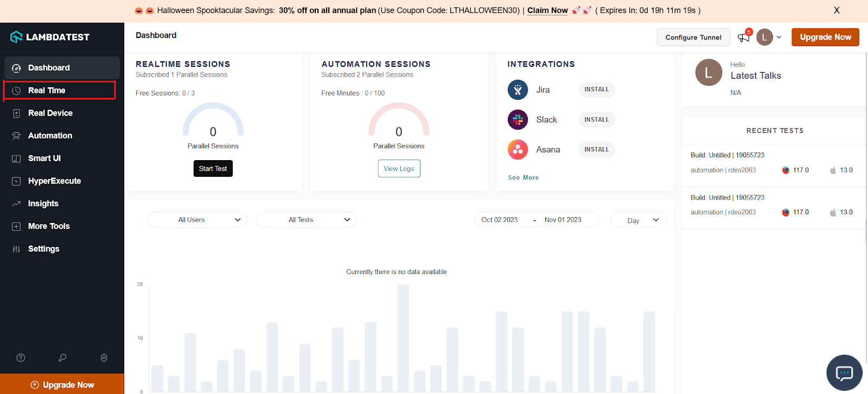Screen dimensions: 868x394
Task: Click the help question mark icon in sidebar
Action: pos(21,358)
